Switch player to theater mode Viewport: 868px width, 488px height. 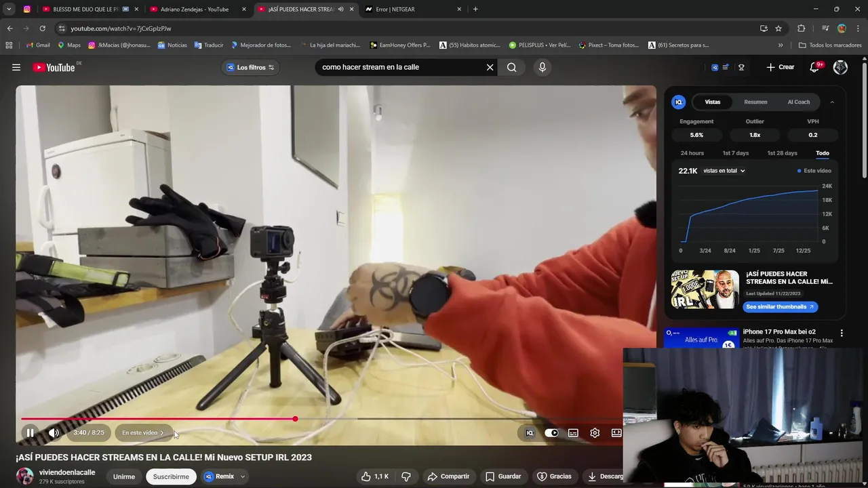pyautogui.click(x=616, y=432)
